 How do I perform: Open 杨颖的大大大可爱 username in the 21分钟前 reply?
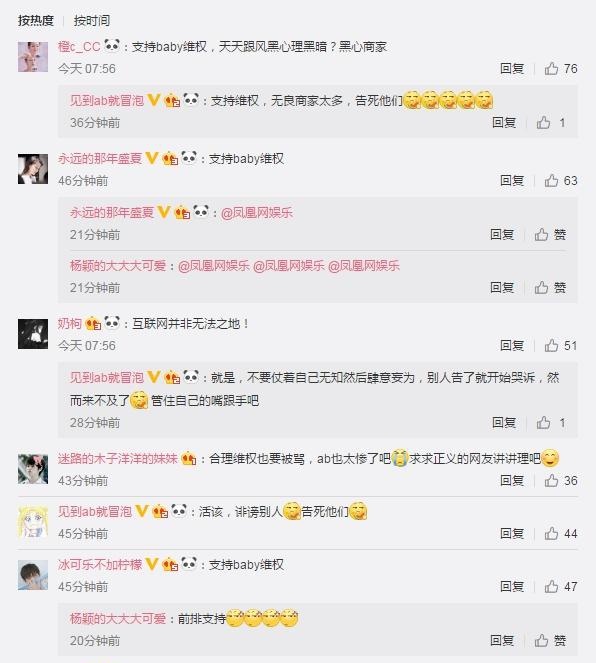[x=118, y=266]
